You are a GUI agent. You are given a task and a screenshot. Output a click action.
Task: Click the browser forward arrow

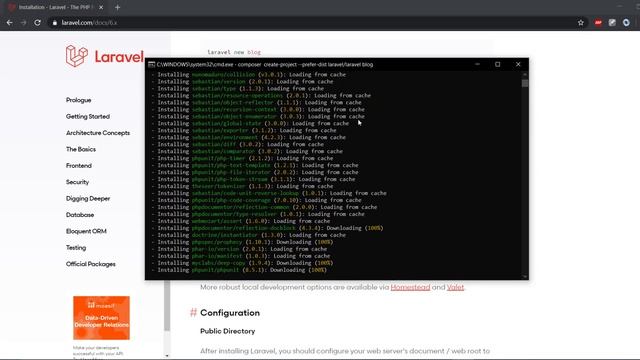(23, 23)
